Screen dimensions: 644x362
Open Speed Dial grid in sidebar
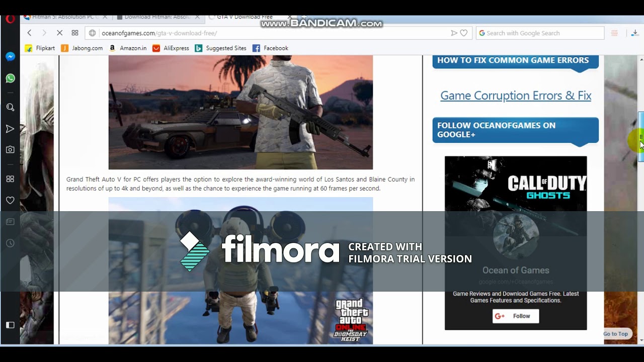[x=10, y=179]
